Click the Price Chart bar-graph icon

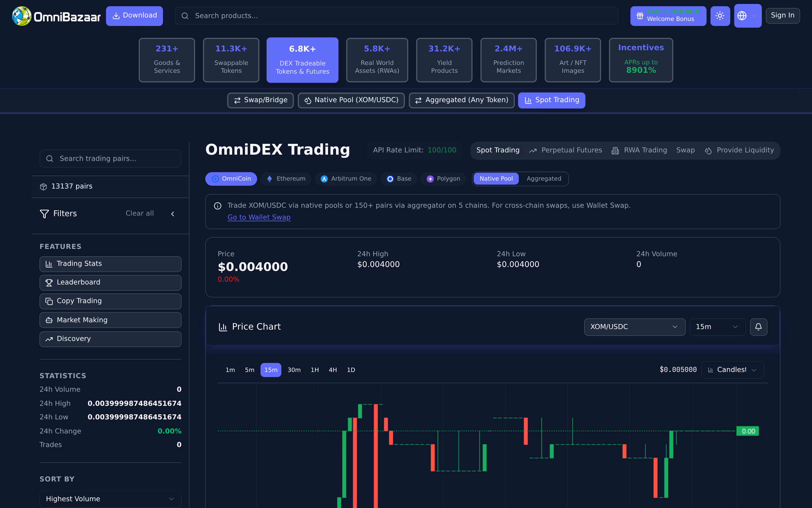pyautogui.click(x=223, y=327)
